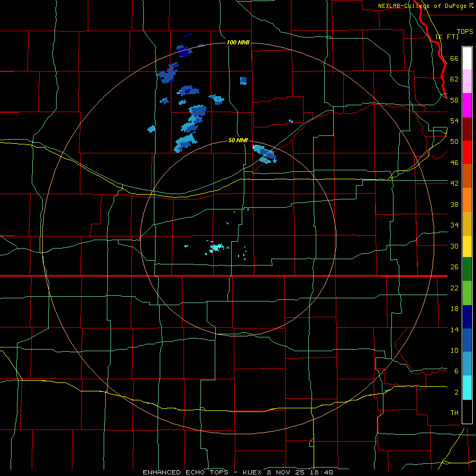Click the 50 NMI range ring label
This screenshot has height=476, width=476.
point(238,140)
